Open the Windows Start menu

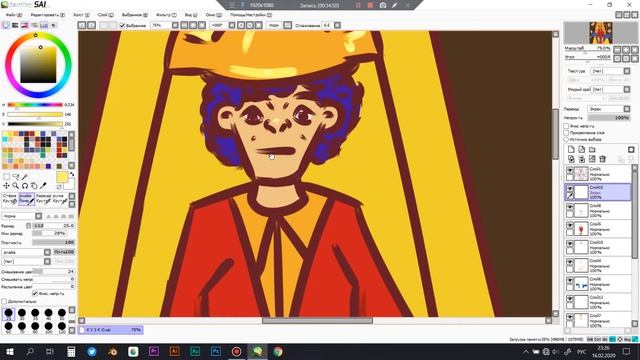[9, 351]
